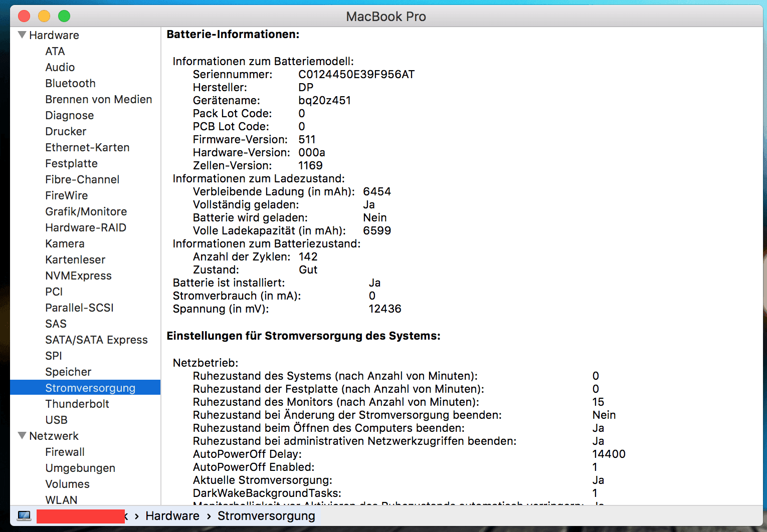Show Volumes under Netzwerk
This screenshot has width=767, height=532.
(x=67, y=484)
